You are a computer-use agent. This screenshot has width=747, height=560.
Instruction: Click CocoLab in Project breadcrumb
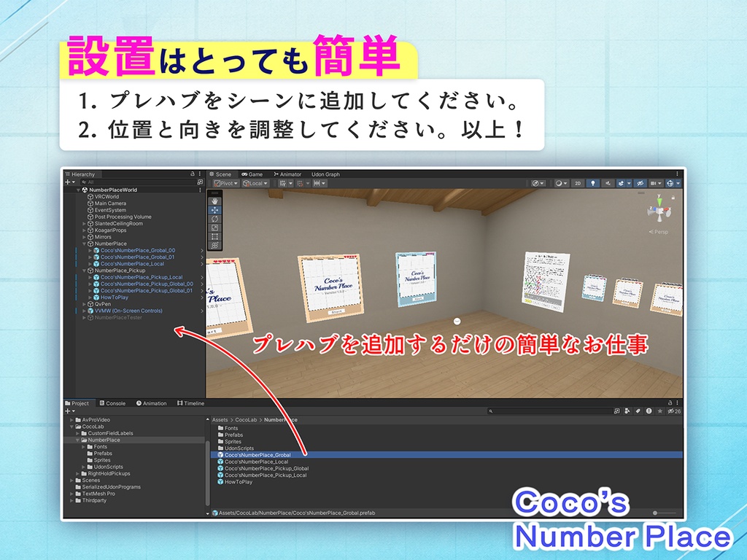[x=246, y=420]
